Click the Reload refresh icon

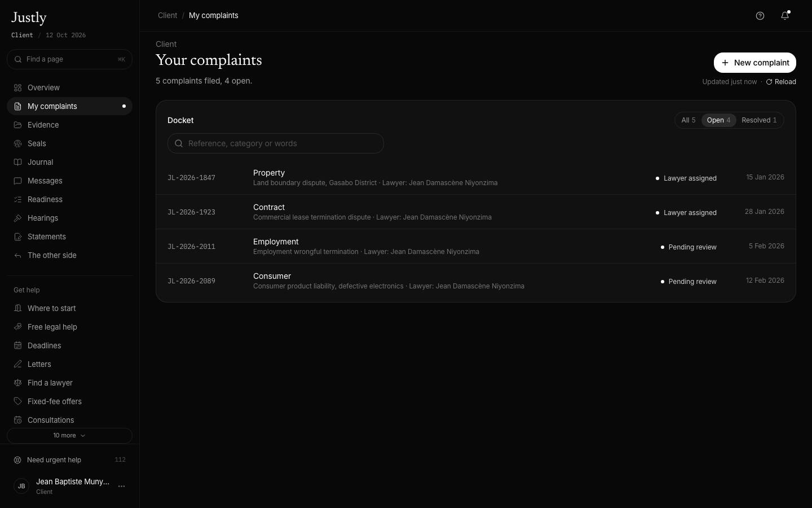click(x=769, y=82)
